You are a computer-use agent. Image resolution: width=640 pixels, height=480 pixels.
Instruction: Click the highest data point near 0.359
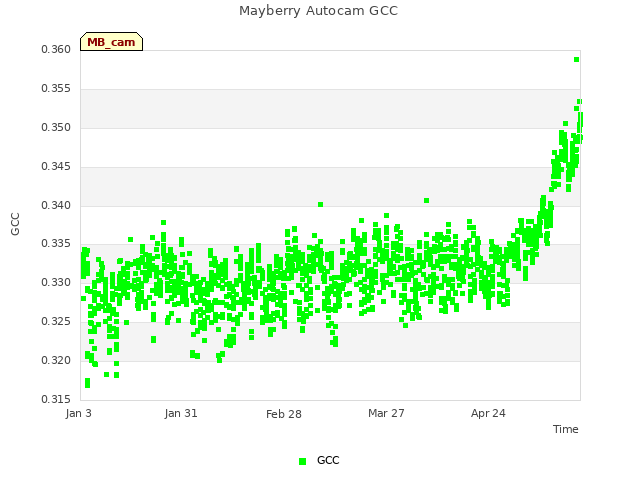coord(576,60)
